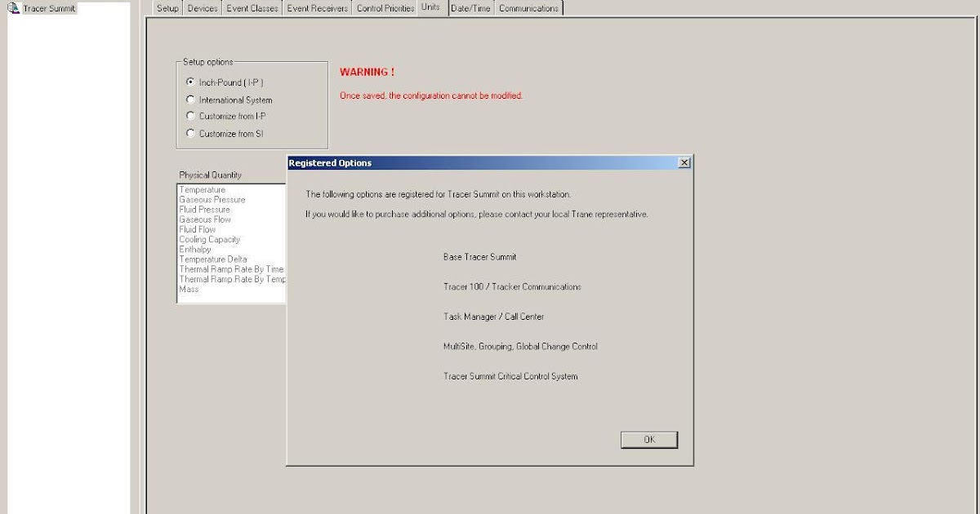Switch to the Communications tab
The image size is (980, 514).
click(529, 8)
